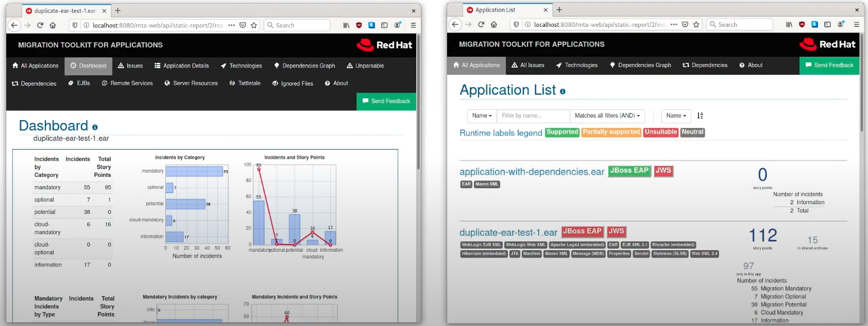Open Dependencies Graph in right window nav
Screen dimensions: 868x326
640,66
